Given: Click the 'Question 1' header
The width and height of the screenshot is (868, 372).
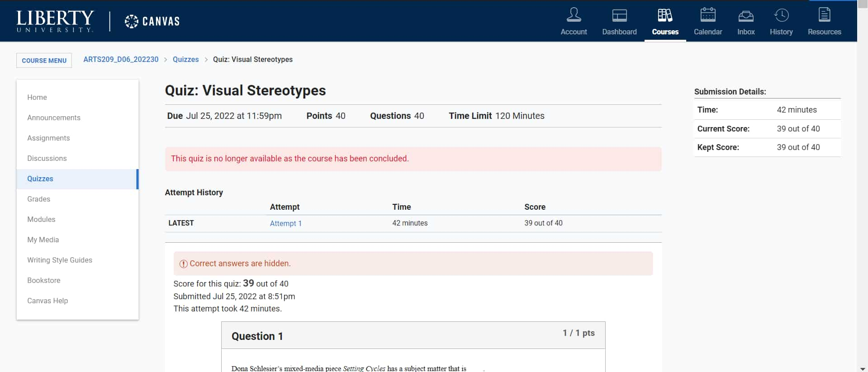Looking at the screenshot, I should coord(257,336).
